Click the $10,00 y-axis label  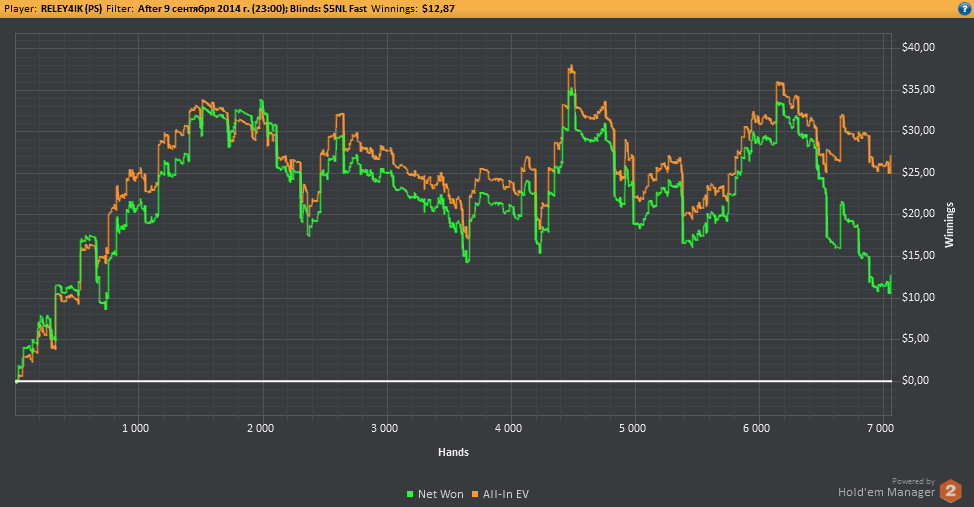[918, 297]
